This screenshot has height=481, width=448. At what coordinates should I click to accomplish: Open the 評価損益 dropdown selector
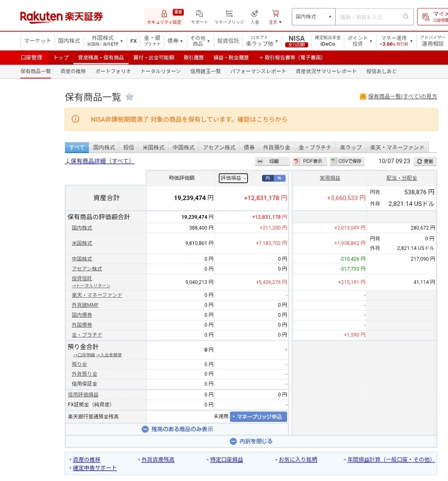pos(233,178)
